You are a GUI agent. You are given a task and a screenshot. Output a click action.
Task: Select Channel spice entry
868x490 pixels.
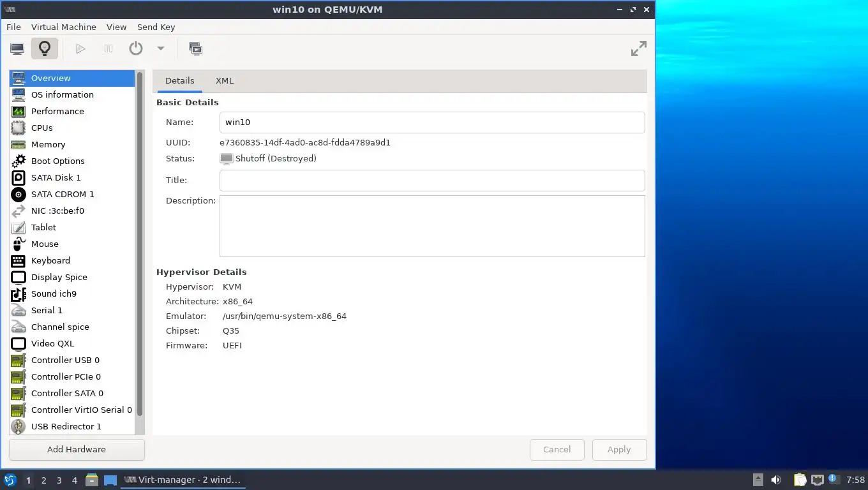pyautogui.click(x=72, y=327)
